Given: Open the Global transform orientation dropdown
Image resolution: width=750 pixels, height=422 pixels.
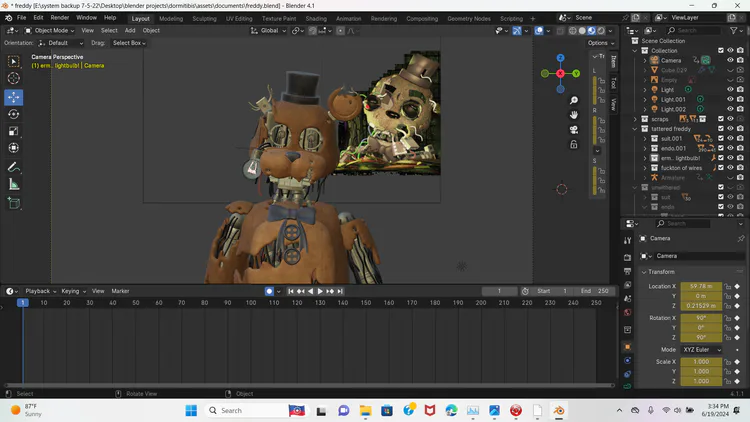Looking at the screenshot, I should 268,31.
